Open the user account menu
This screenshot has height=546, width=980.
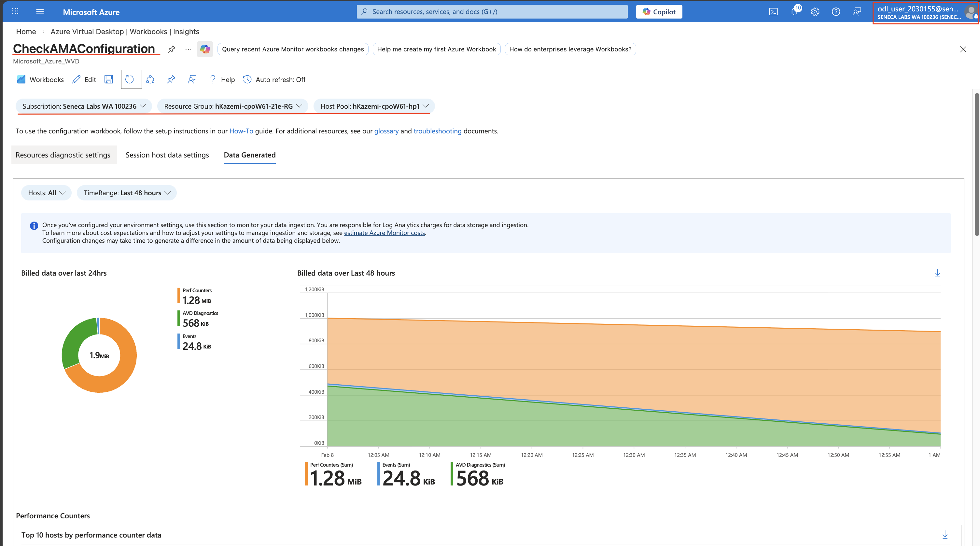(x=926, y=13)
